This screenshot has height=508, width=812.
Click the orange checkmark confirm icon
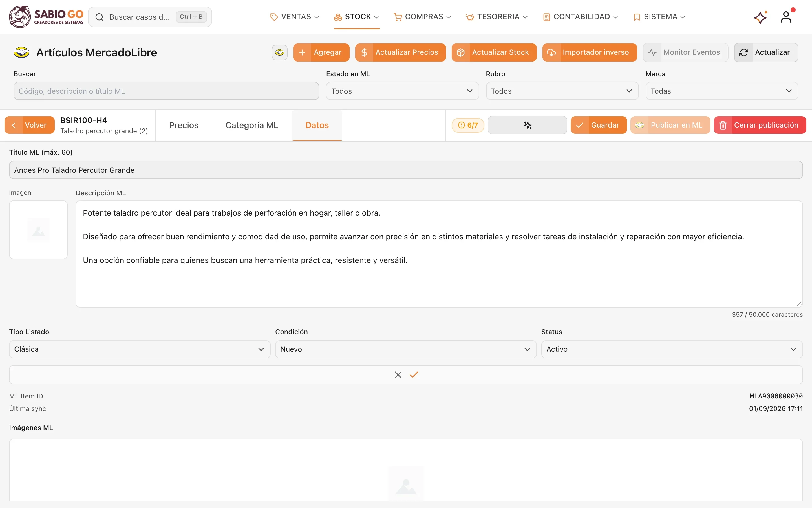click(414, 374)
